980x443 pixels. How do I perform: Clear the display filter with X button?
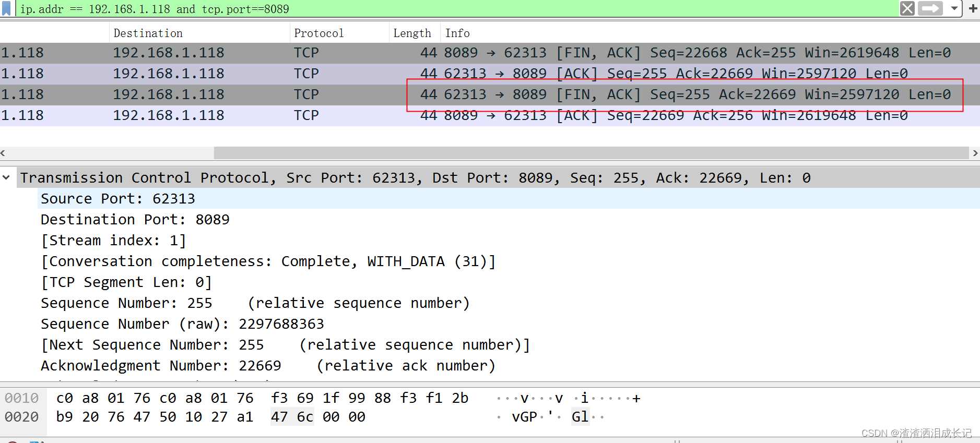coord(907,8)
